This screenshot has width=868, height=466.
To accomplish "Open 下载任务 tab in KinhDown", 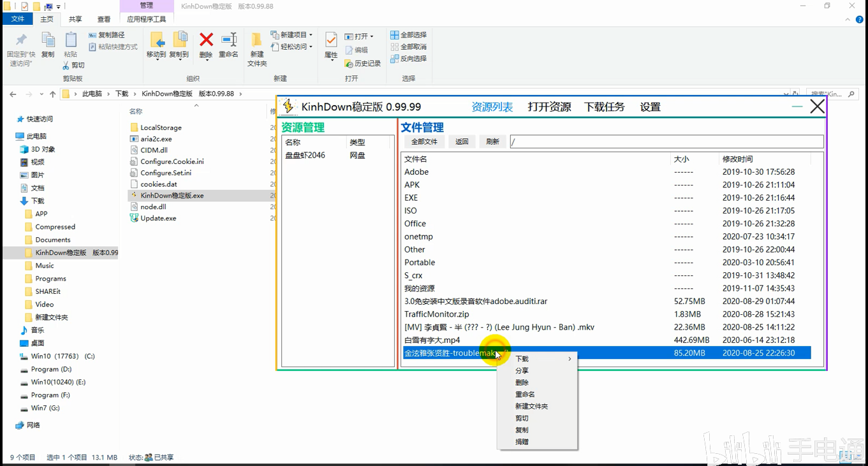I will tap(605, 107).
